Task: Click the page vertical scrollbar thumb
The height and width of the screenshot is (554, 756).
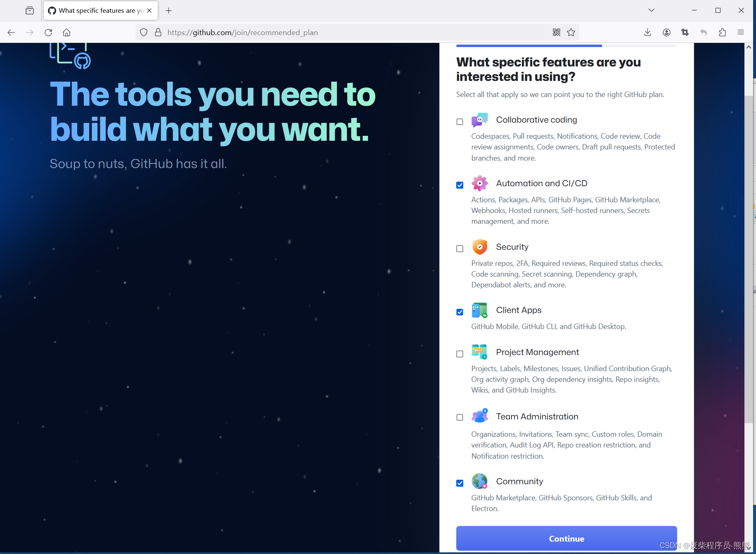Action: pos(749,259)
